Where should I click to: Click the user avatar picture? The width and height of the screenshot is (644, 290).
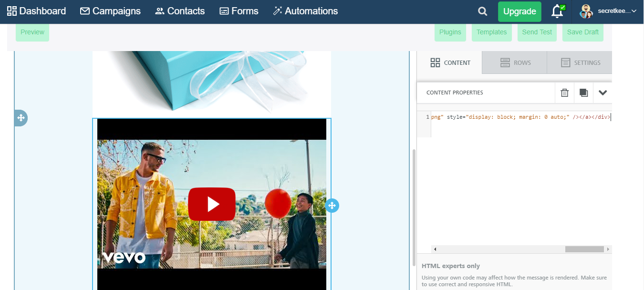(586, 11)
